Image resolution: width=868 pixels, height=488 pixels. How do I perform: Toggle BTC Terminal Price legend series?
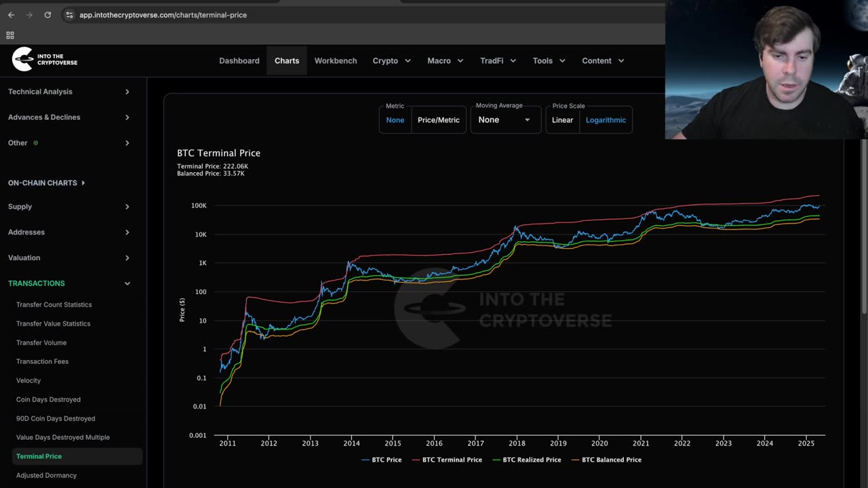click(447, 460)
